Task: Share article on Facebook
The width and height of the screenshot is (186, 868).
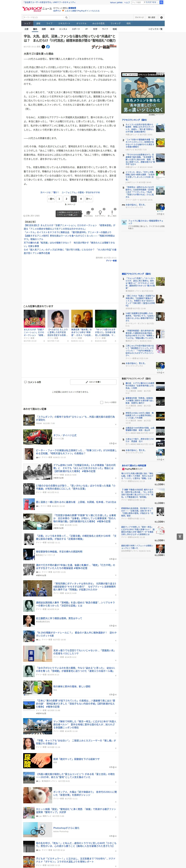Action: pos(48,47)
